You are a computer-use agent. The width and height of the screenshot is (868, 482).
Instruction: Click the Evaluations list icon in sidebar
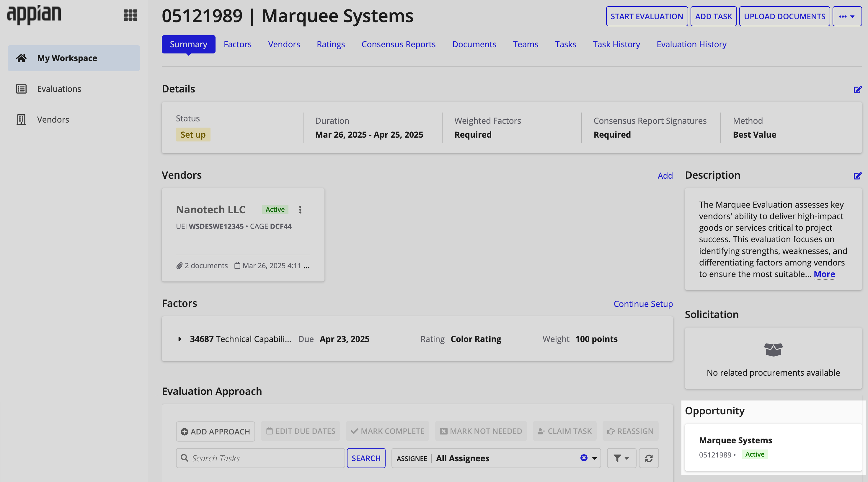[x=21, y=89]
